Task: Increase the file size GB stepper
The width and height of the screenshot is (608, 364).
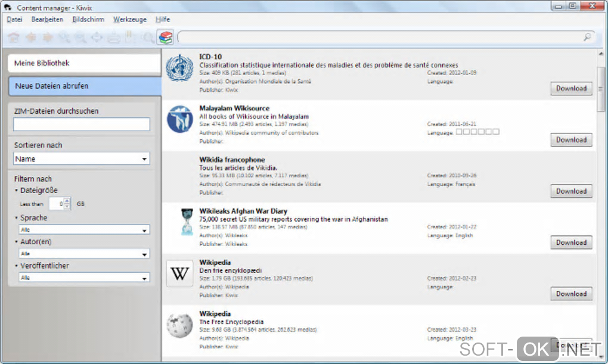Action: point(67,201)
